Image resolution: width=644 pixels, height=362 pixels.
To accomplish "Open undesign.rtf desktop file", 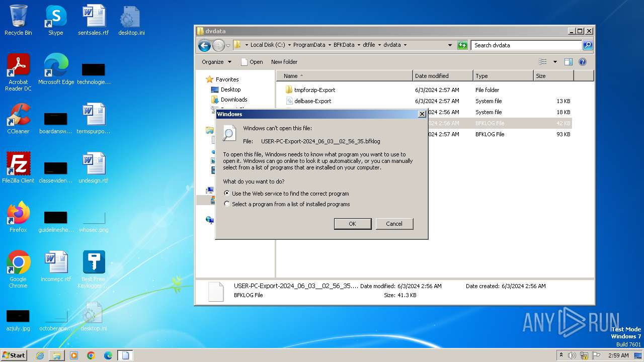I will tap(94, 168).
